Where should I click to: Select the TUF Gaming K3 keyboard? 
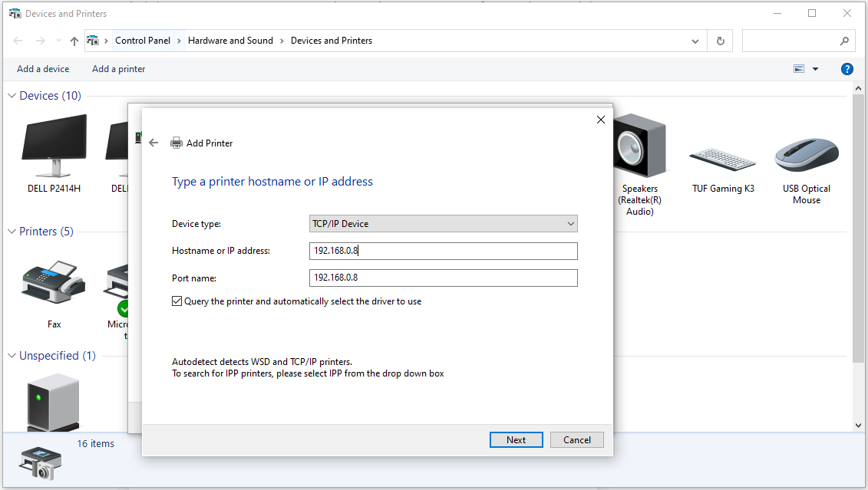click(x=722, y=157)
